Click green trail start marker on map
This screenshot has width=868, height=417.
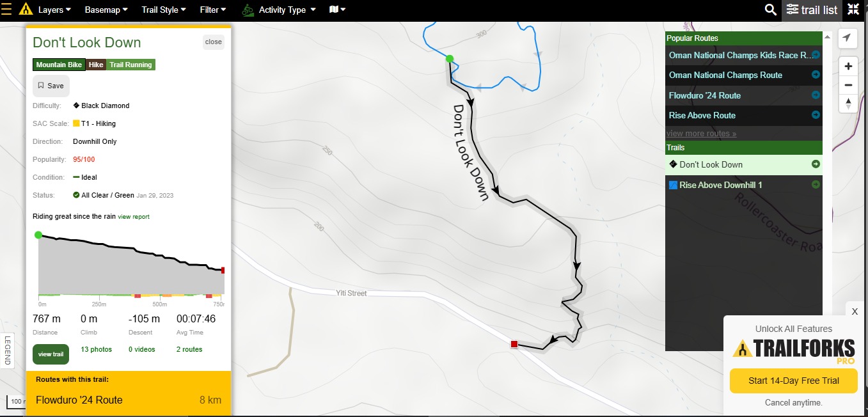click(450, 59)
